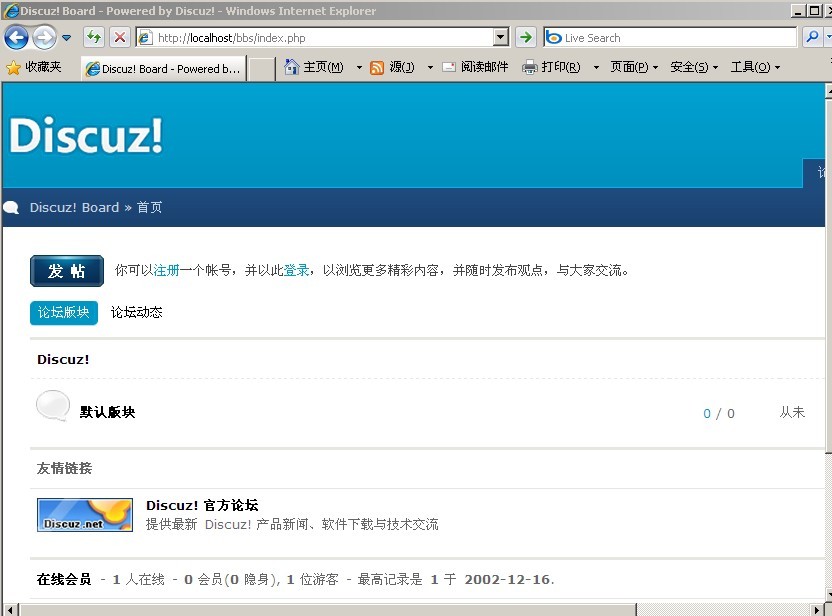The width and height of the screenshot is (832, 616).
Task: Open the 页面(P) Page menu
Action: click(634, 67)
